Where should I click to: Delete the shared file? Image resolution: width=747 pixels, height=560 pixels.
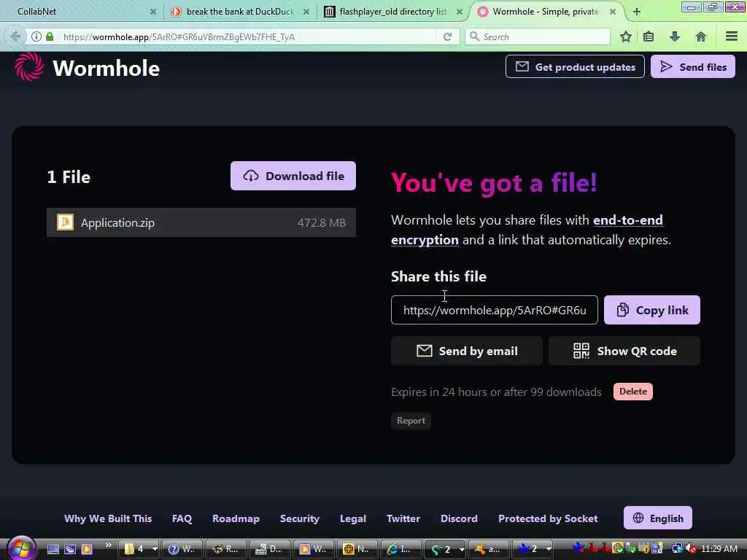click(x=632, y=392)
